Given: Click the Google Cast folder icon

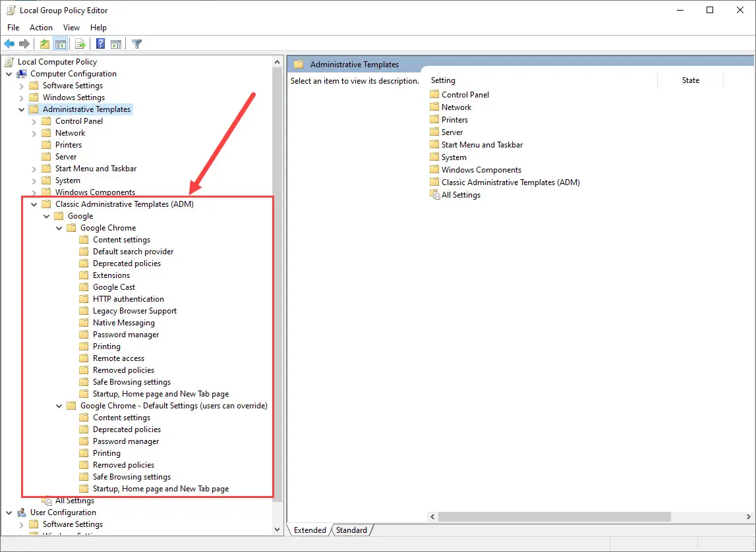Looking at the screenshot, I should coord(84,287).
